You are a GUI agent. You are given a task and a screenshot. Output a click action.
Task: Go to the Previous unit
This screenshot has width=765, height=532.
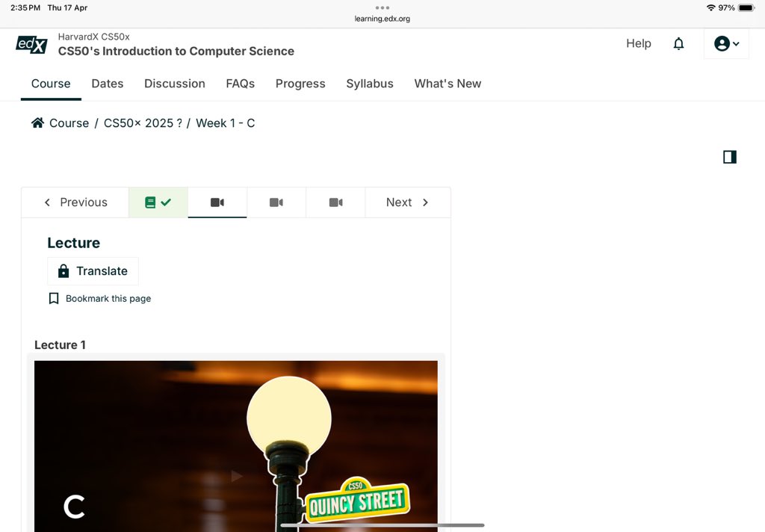(75, 202)
